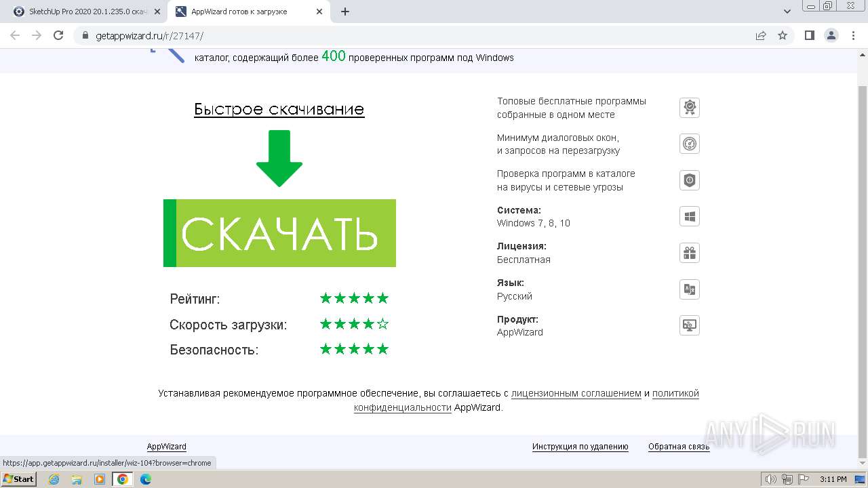The image size is (868, 488).
Task: Click the monitor icon beside Продукт
Action: [x=690, y=325]
